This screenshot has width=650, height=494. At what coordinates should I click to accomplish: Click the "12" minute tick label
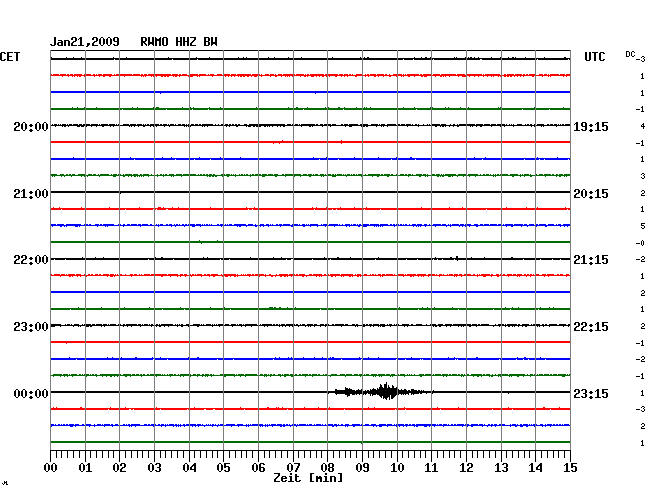click(x=466, y=468)
